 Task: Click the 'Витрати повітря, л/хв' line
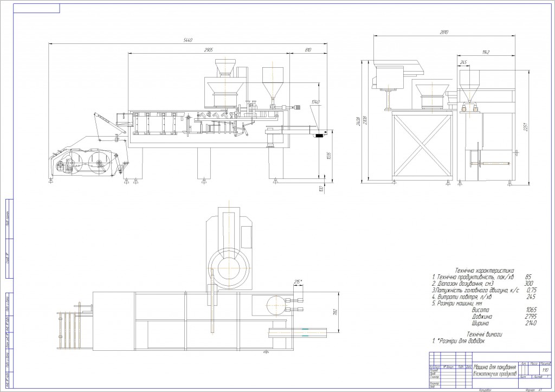[462, 297]
